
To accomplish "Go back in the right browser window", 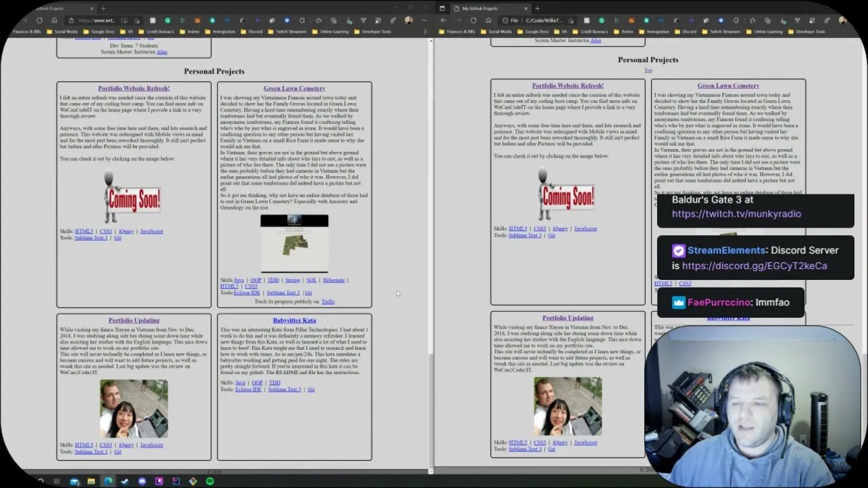I will 443,20.
